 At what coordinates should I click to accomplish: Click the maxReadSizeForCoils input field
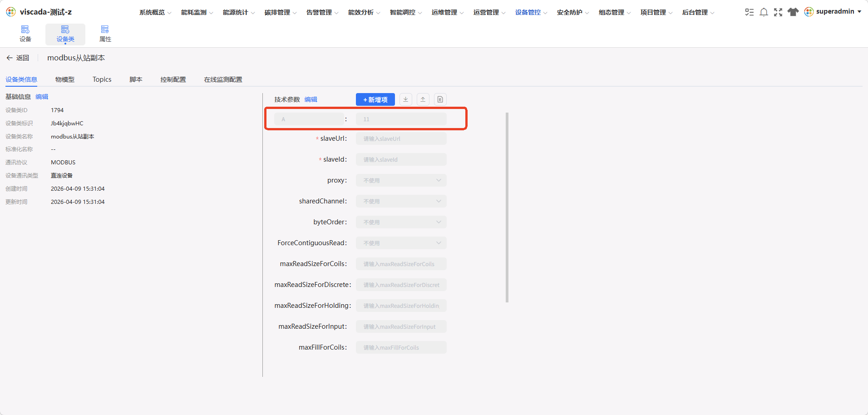pos(401,264)
